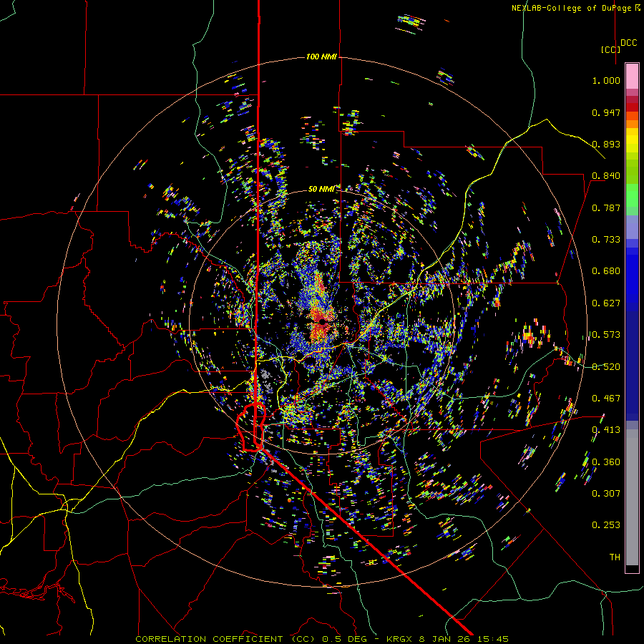This screenshot has height=644, width=644.
Task: Click the 0.840 scale value
Action: pyautogui.click(x=606, y=176)
